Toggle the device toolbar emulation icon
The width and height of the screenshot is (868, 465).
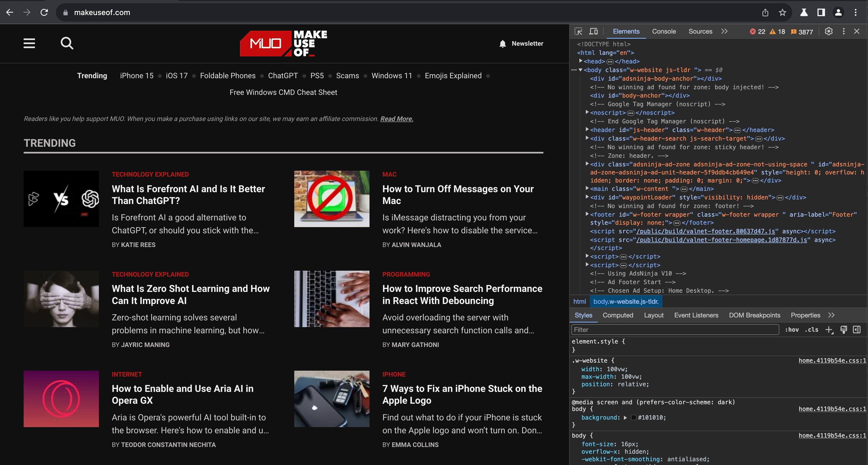tap(594, 31)
